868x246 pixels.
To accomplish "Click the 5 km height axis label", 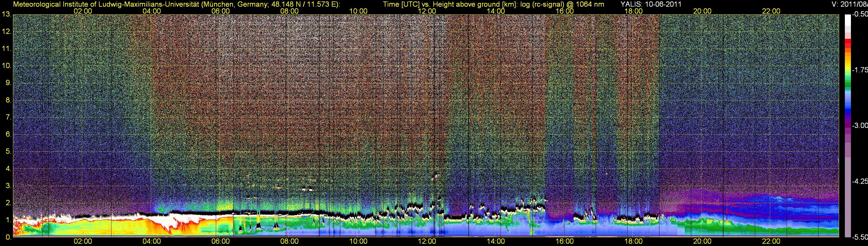I will (x=8, y=152).
